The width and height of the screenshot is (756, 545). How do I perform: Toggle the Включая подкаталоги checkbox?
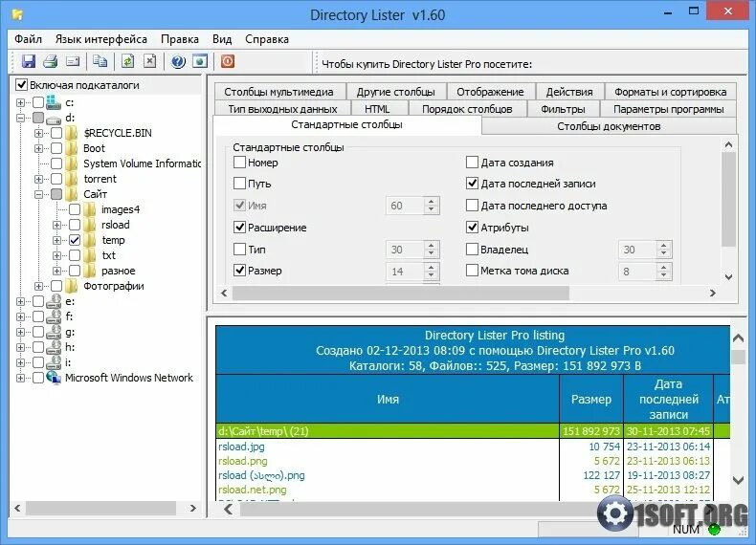click(x=21, y=85)
